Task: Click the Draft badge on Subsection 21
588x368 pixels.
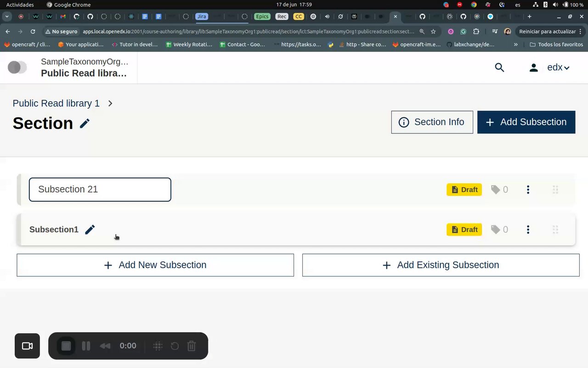Action: click(464, 190)
